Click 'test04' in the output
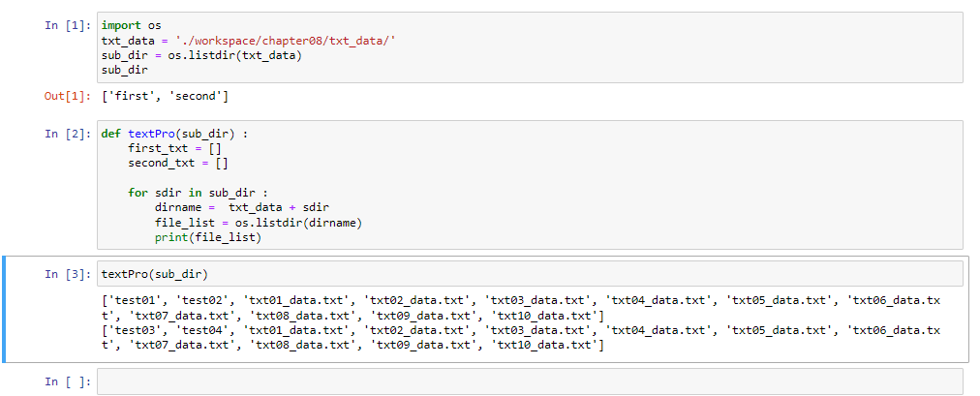Screen dimensions: 980x396 pos(202,330)
